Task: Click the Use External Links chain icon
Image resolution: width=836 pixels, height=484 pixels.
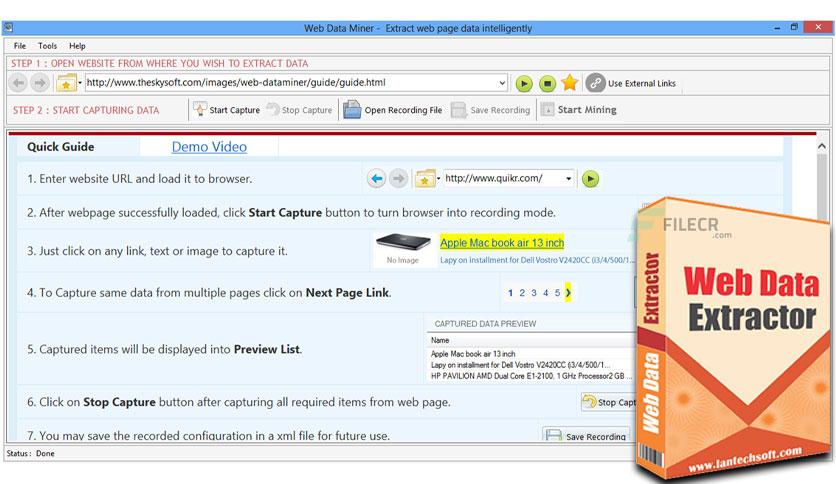Action: pos(596,83)
